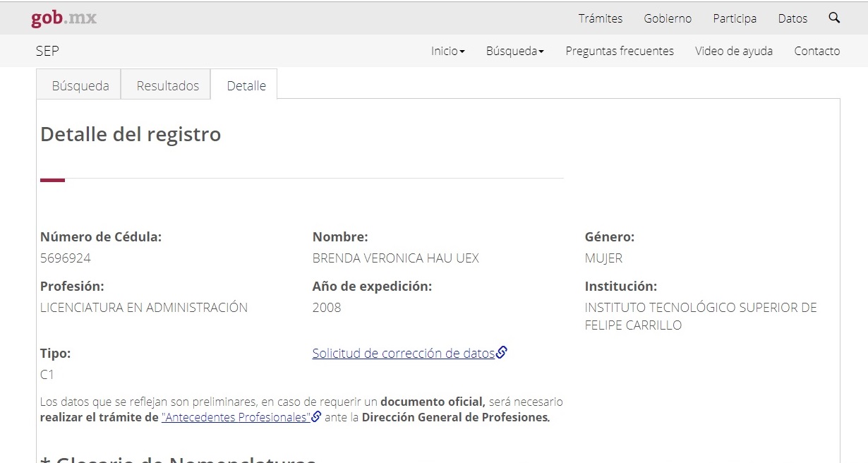Image resolution: width=868 pixels, height=463 pixels.
Task: Switch to the Resultados tab
Action: coord(168,86)
